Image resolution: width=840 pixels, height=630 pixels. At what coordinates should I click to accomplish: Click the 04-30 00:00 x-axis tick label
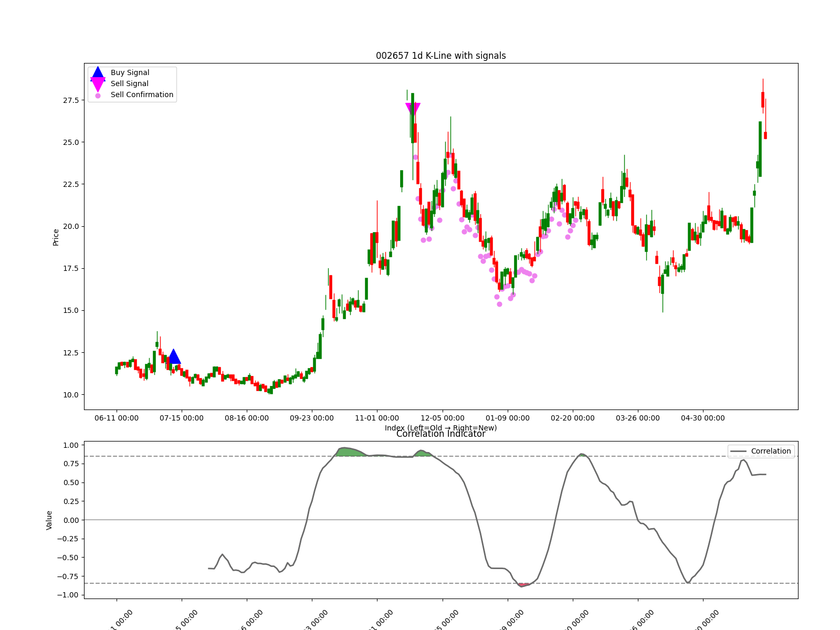703,418
